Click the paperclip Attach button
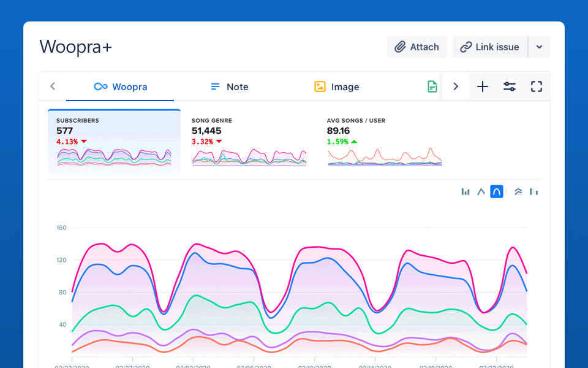Viewport: 588px width, 368px height. [417, 47]
